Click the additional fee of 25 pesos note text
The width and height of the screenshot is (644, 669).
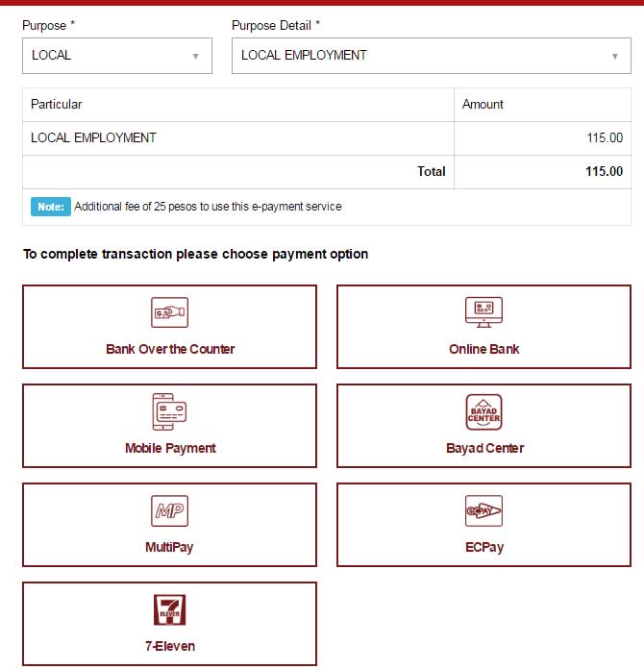(208, 207)
